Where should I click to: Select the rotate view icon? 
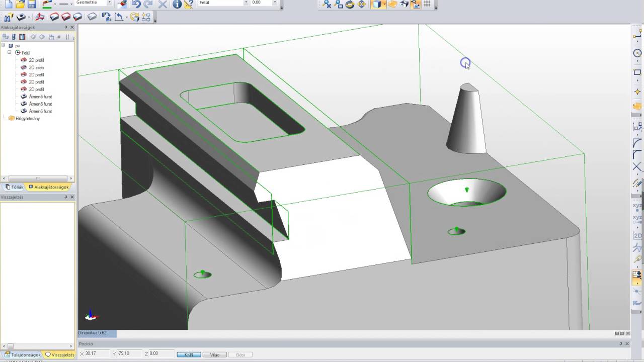pos(350,5)
